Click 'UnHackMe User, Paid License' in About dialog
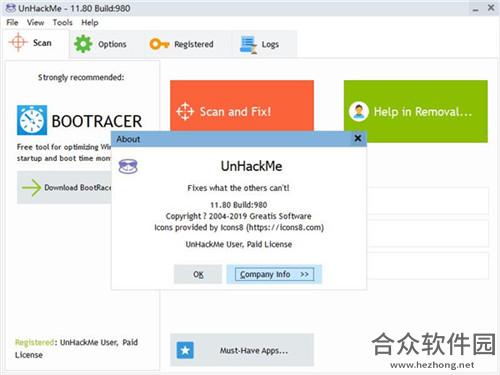The height and width of the screenshot is (375, 500). (x=239, y=244)
